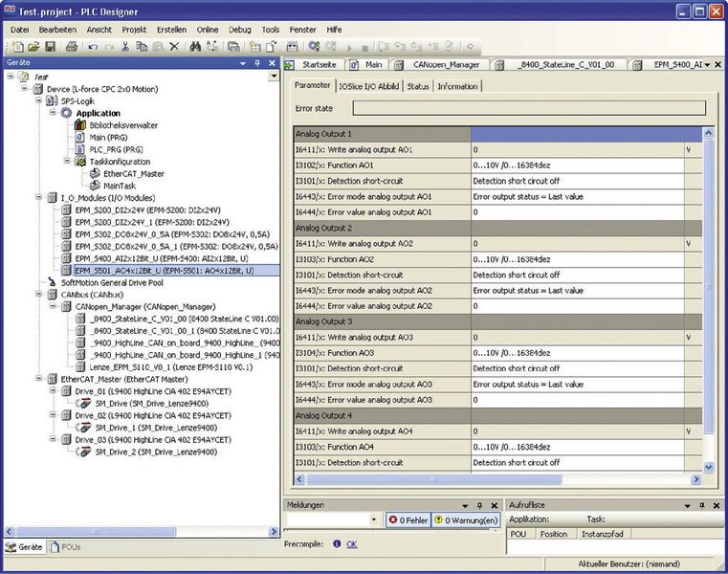Open Find with the binoculars icon
This screenshot has width=728, height=574.
195,47
